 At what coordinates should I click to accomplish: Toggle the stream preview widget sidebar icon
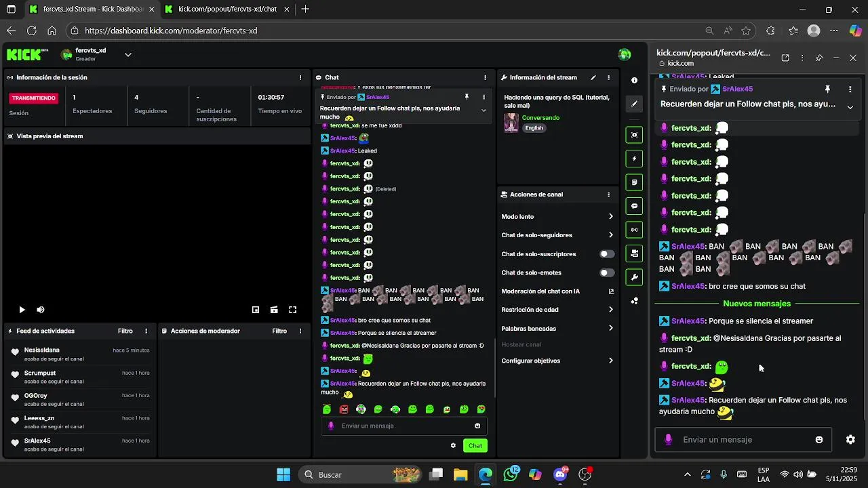pos(634,135)
